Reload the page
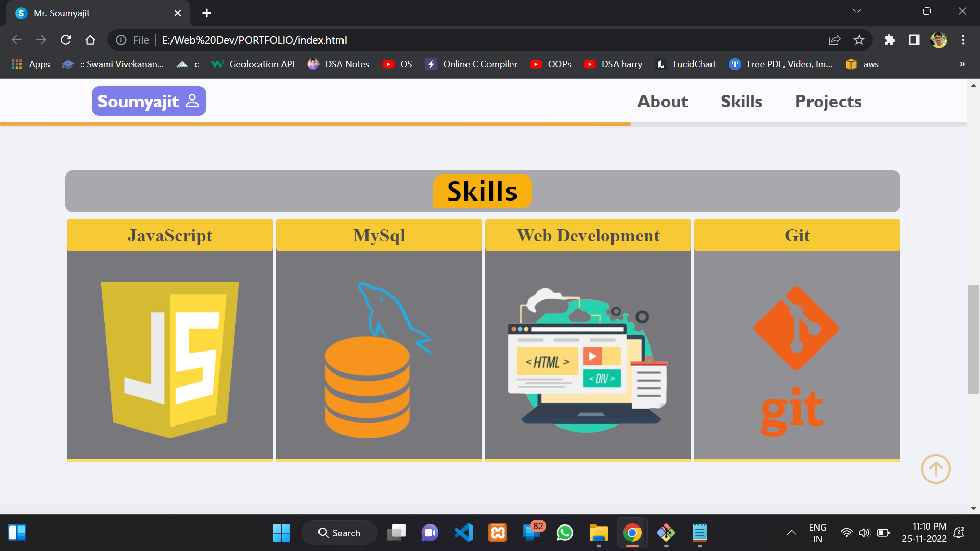Screen dimensions: 980x551 (x=66, y=40)
